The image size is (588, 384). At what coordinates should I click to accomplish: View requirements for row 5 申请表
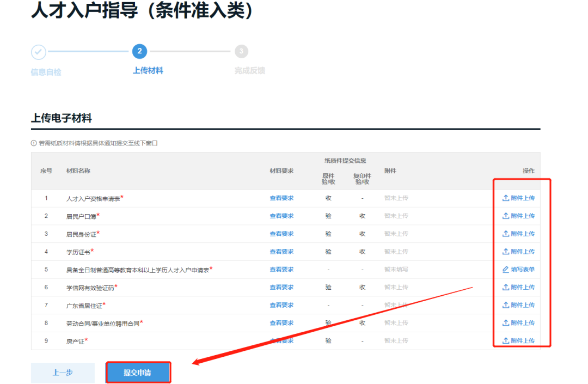281,269
